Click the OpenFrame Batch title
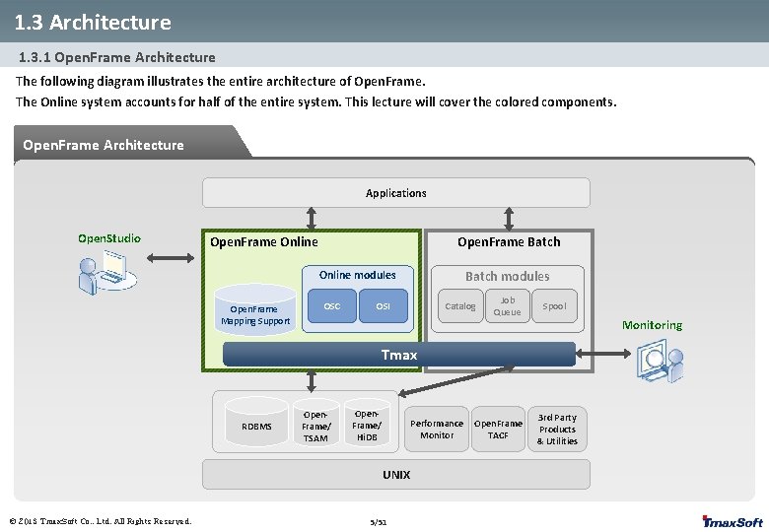 (509, 242)
